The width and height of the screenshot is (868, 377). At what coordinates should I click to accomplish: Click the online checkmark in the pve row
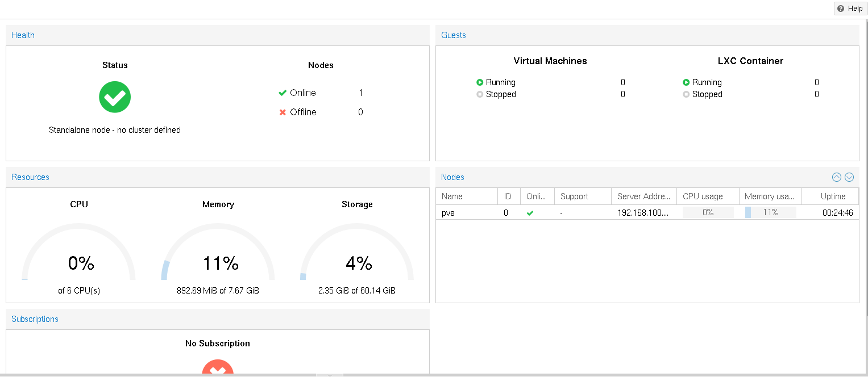click(x=530, y=213)
